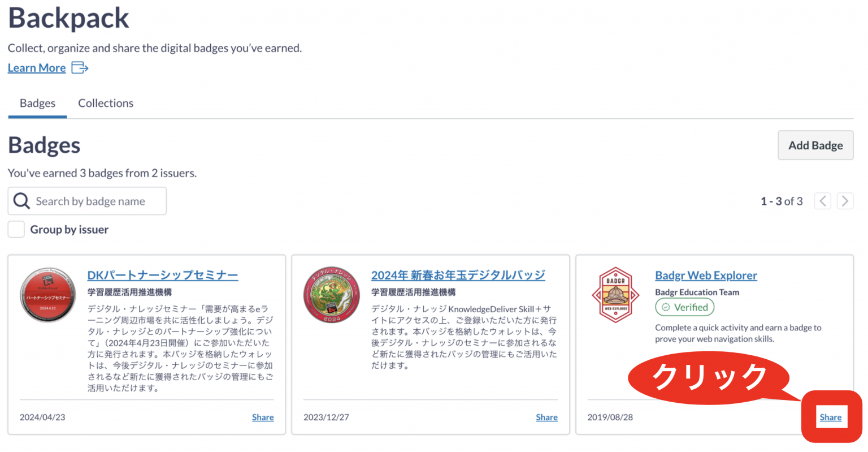Click the Verified status pill
This screenshot has height=452, width=868.
(x=685, y=307)
